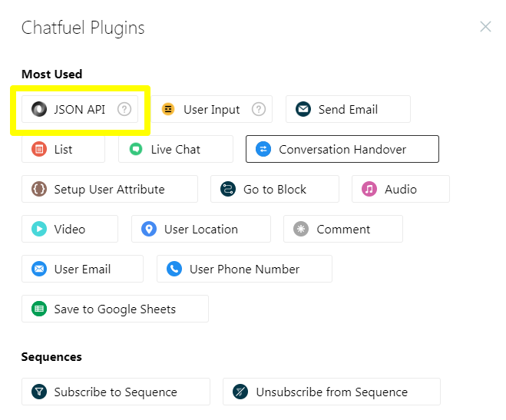This screenshot has height=420, width=506.
Task: Click the Send Email envelope icon
Action: point(303,110)
